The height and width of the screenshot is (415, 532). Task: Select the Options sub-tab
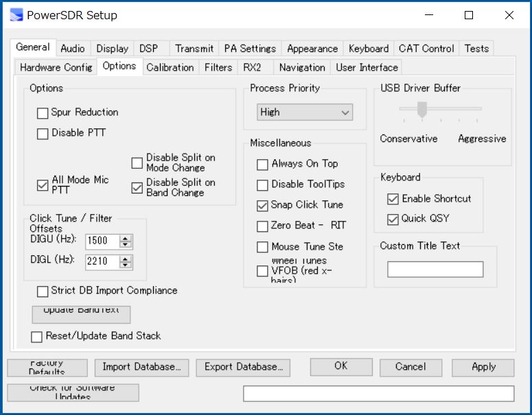tap(119, 66)
